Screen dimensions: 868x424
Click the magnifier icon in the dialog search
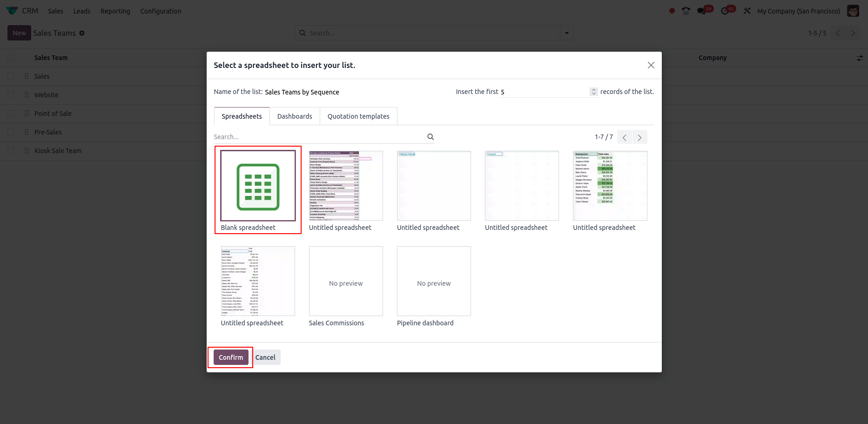click(431, 137)
